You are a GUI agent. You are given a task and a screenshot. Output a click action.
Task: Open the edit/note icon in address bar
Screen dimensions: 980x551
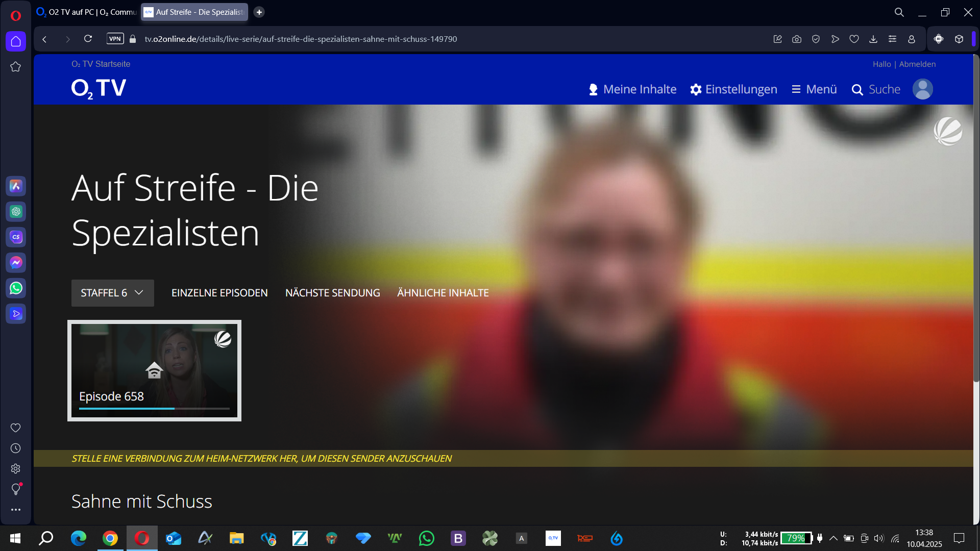coord(778,39)
